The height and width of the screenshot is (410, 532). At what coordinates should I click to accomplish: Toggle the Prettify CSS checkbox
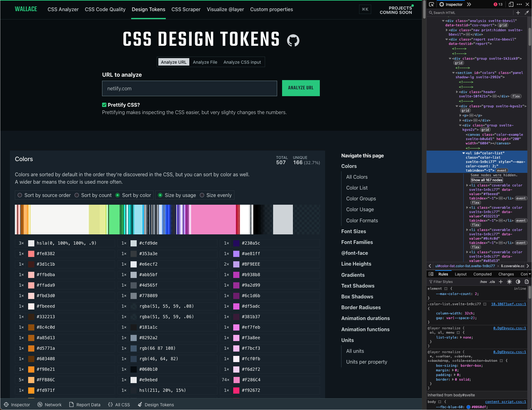click(x=104, y=105)
